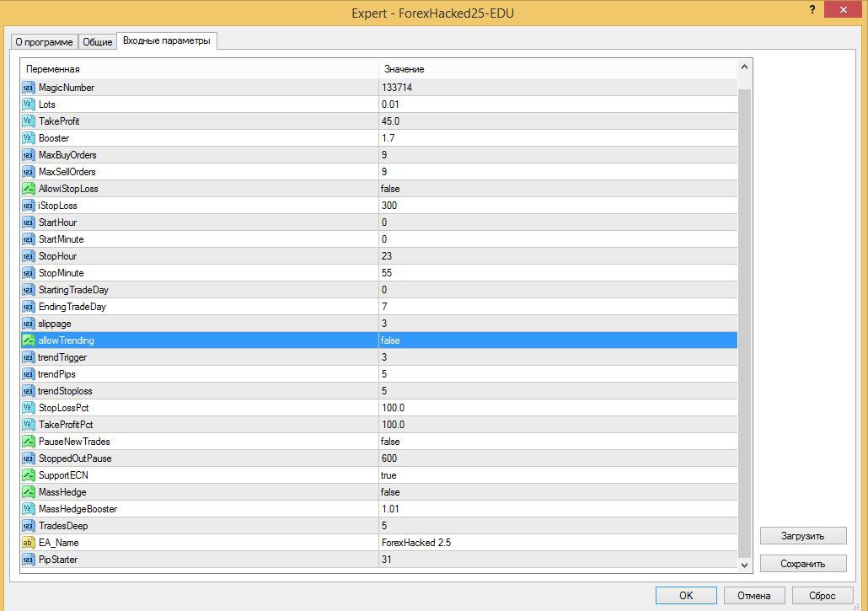Select the 'Входные параметры' tab
The width and height of the screenshot is (868, 611).
pyautogui.click(x=167, y=41)
